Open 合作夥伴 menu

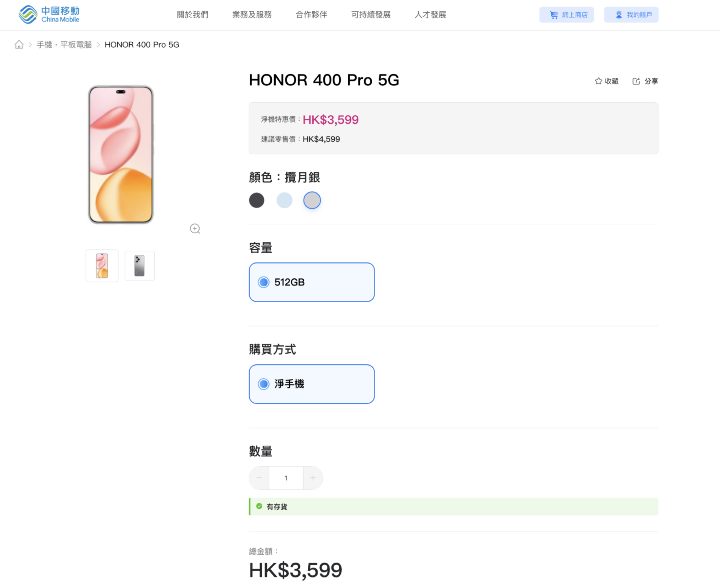click(311, 15)
